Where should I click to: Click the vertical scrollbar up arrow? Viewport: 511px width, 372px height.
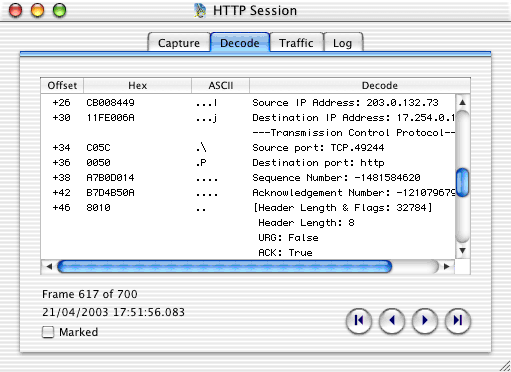(462, 102)
